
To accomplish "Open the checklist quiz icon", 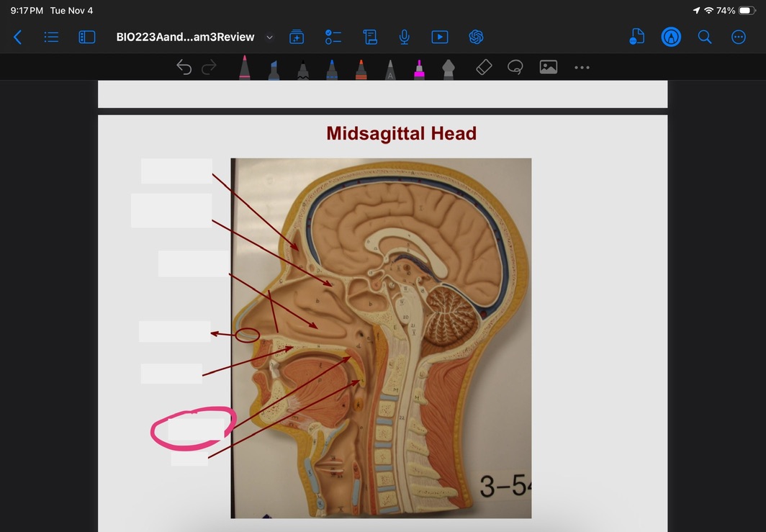I will click(333, 37).
